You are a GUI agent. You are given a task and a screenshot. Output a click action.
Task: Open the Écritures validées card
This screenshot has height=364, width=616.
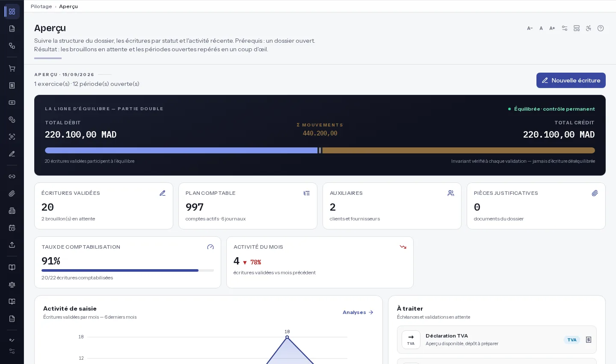pyautogui.click(x=104, y=206)
